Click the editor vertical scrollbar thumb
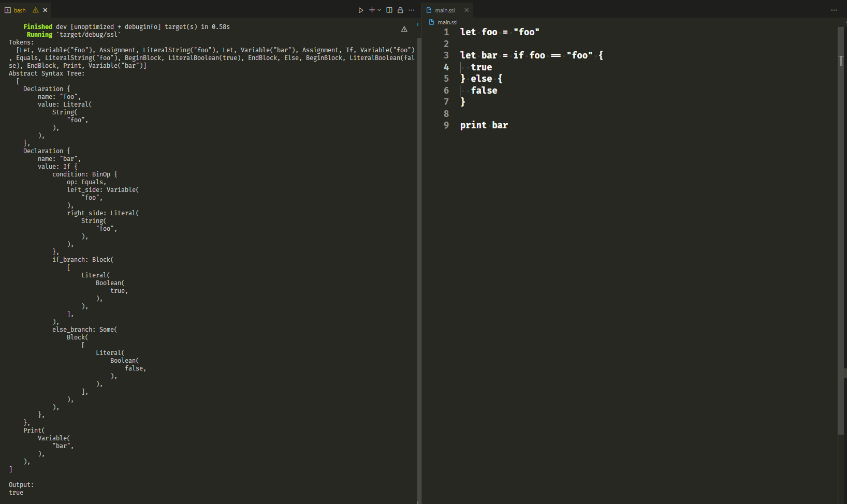Image resolution: width=847 pixels, height=504 pixels. 841,60
